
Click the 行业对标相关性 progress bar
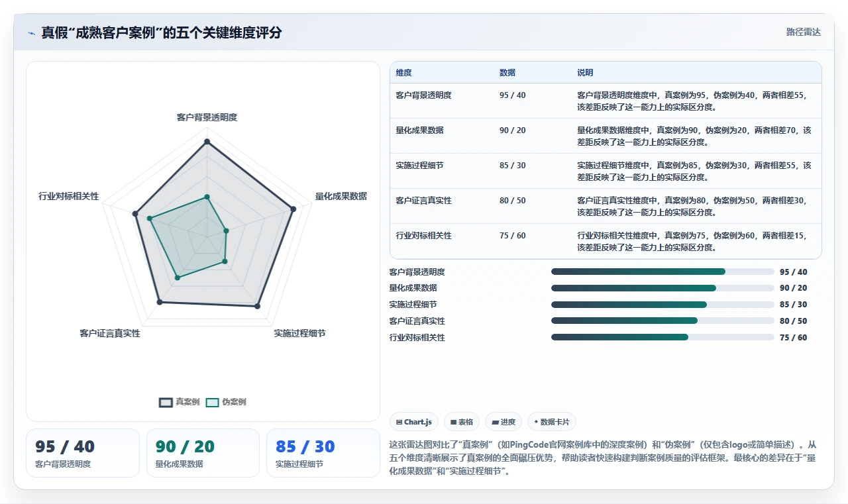pyautogui.click(x=662, y=338)
